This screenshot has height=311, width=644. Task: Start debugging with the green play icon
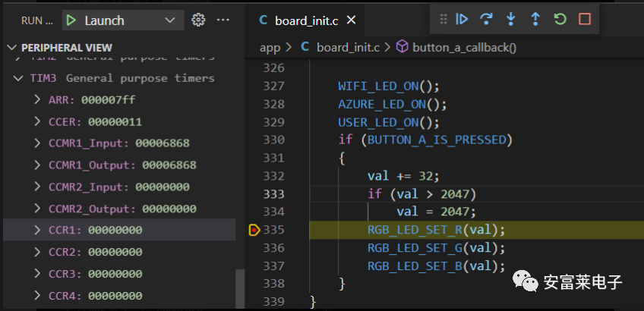click(x=71, y=20)
